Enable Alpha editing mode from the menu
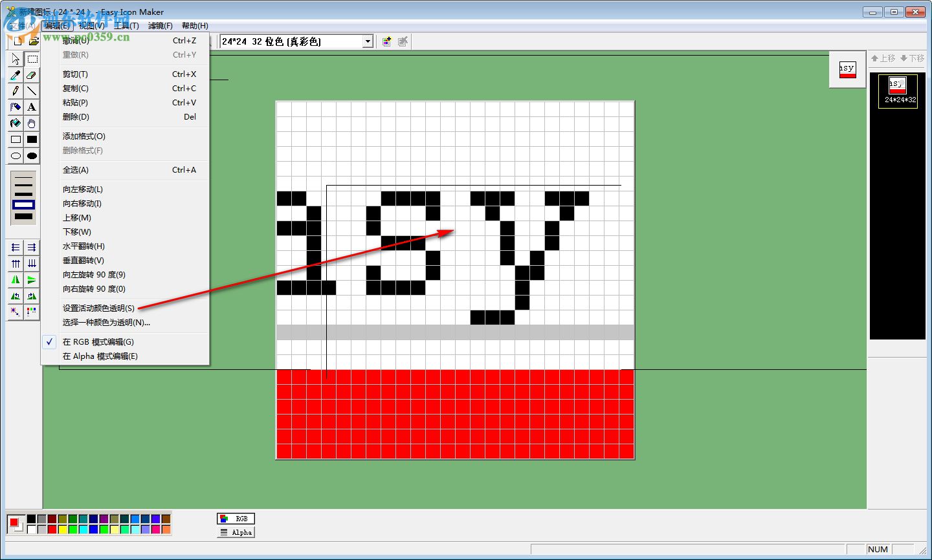This screenshot has width=932, height=560. pyautogui.click(x=98, y=356)
